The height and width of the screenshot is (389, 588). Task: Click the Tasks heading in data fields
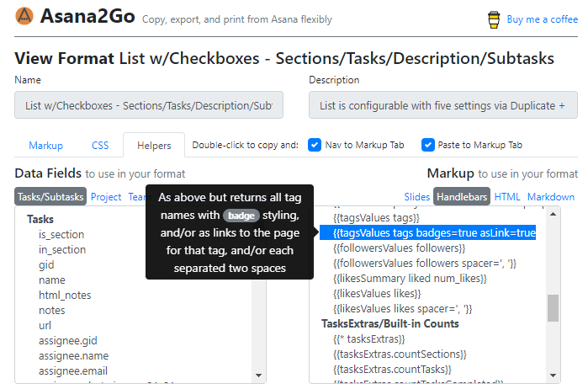[40, 219]
